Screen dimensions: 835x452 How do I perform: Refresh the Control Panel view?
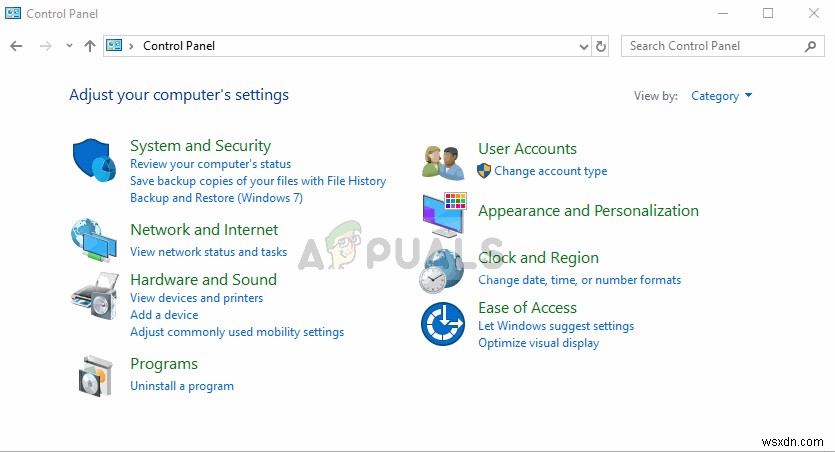601,46
